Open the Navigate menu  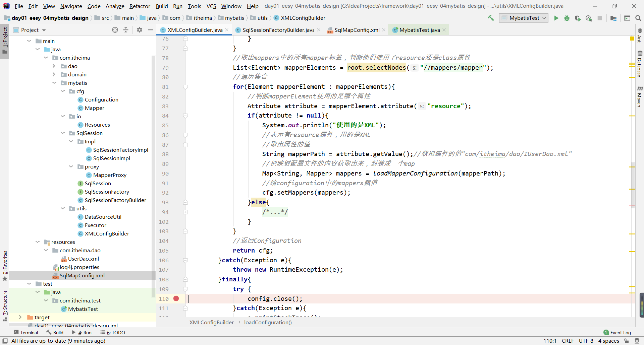tap(71, 6)
